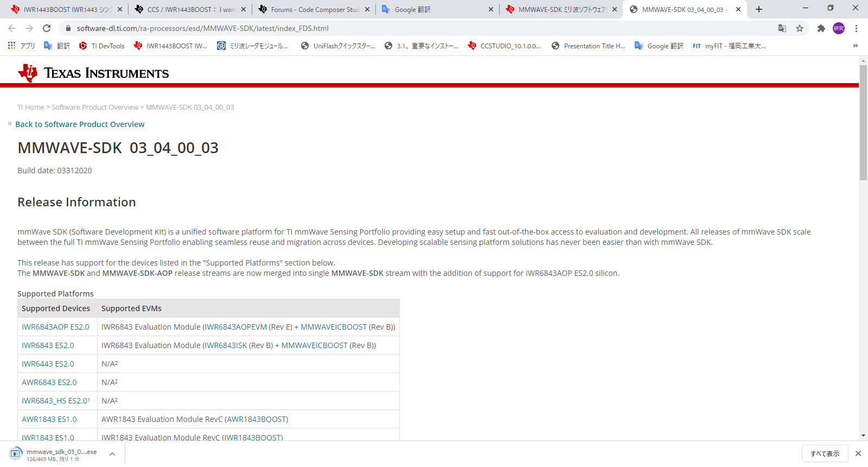Close the CCS / IWR1443BOOST tab

click(244, 9)
